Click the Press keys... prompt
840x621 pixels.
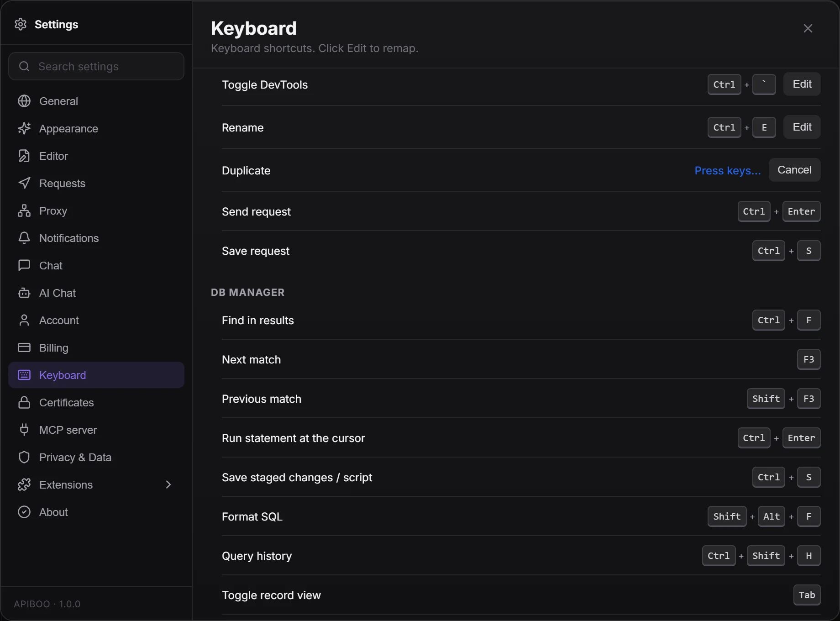pos(728,170)
